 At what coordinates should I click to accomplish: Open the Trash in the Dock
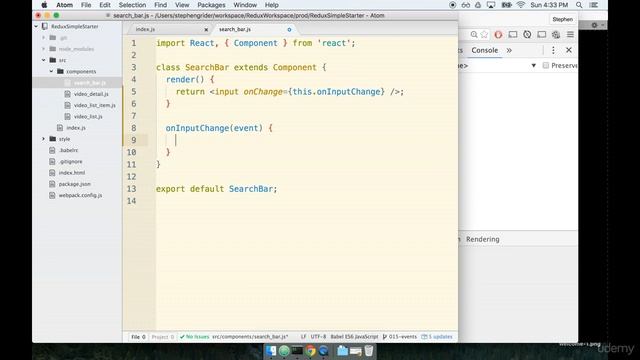[x=369, y=351]
